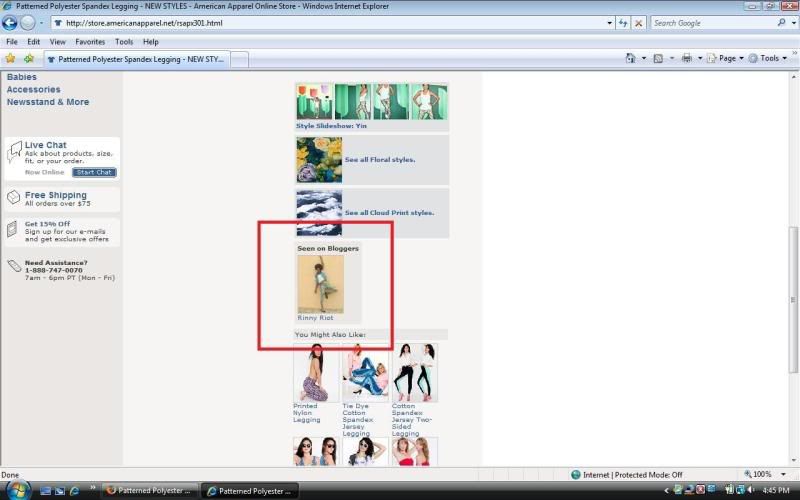Screen dimensions: 800x500
Task: Click the Forward navigation arrow
Action: click(x=28, y=23)
